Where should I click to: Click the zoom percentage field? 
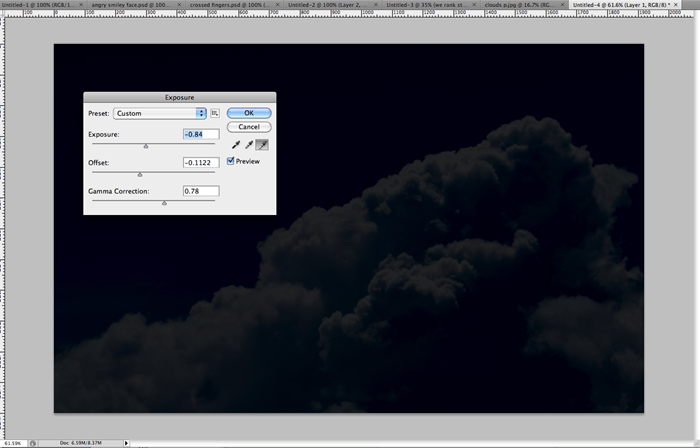tap(14, 443)
